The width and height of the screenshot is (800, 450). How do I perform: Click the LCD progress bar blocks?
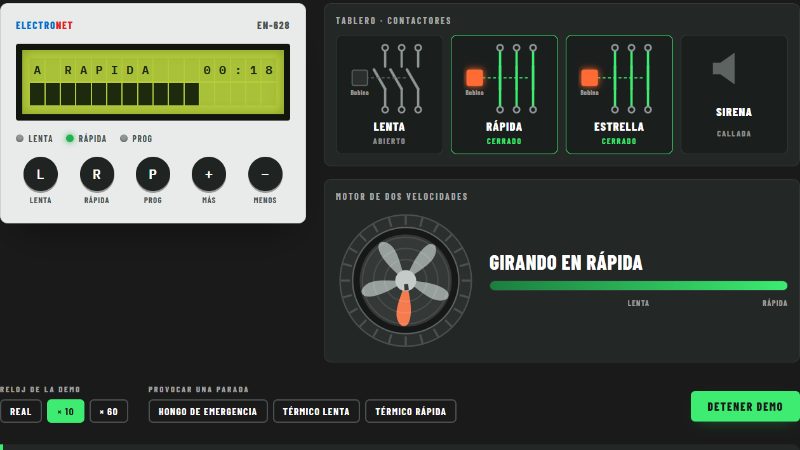114,94
